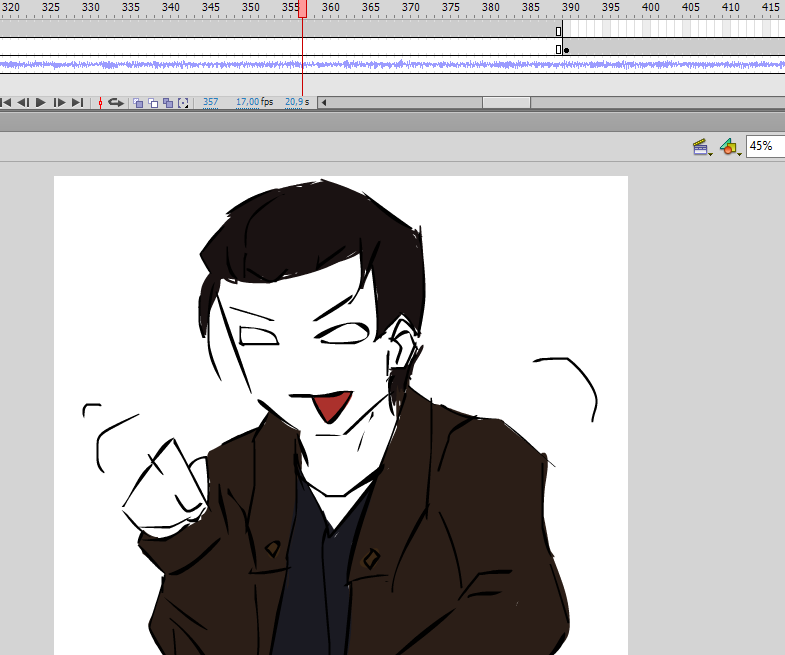Step forward one frame

coord(59,102)
